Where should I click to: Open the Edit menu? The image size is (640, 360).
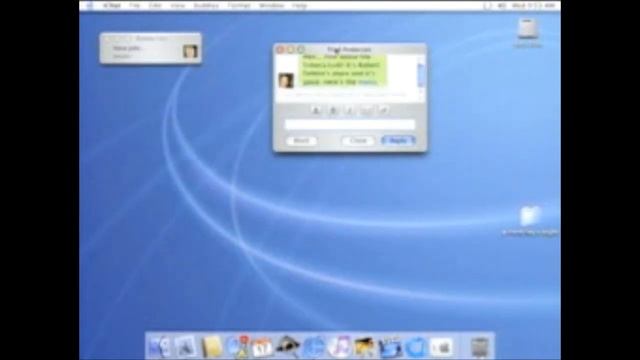(x=155, y=5)
